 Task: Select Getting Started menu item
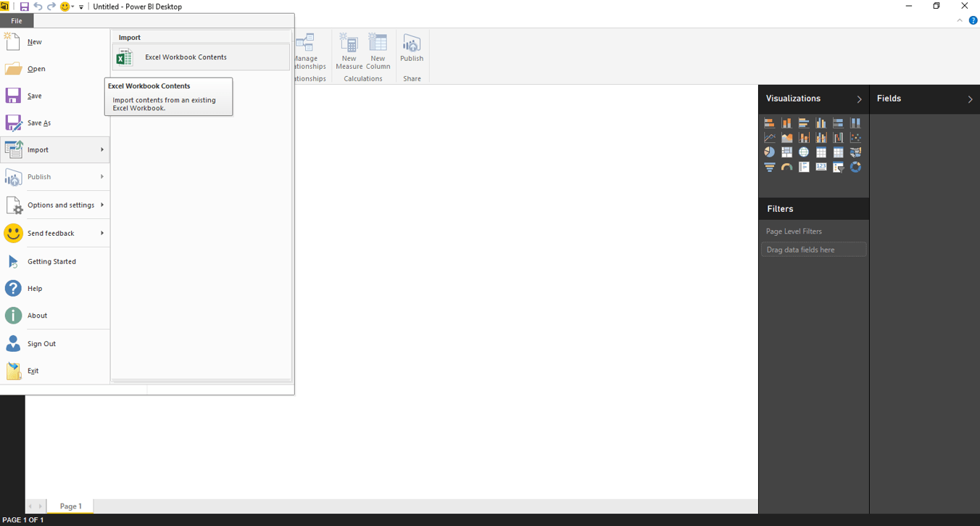[x=51, y=262]
